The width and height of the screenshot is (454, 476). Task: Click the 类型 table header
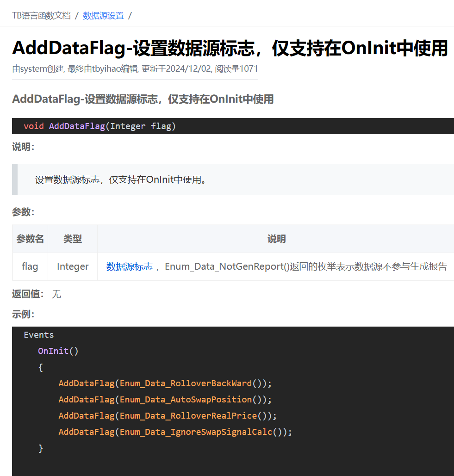pyautogui.click(x=73, y=239)
